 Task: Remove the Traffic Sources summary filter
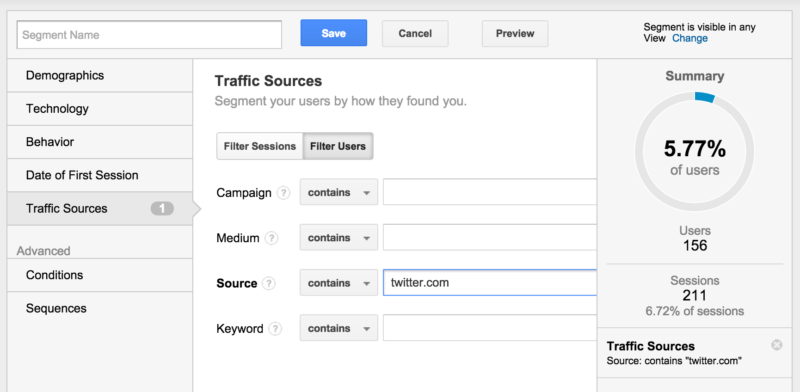[776, 346]
